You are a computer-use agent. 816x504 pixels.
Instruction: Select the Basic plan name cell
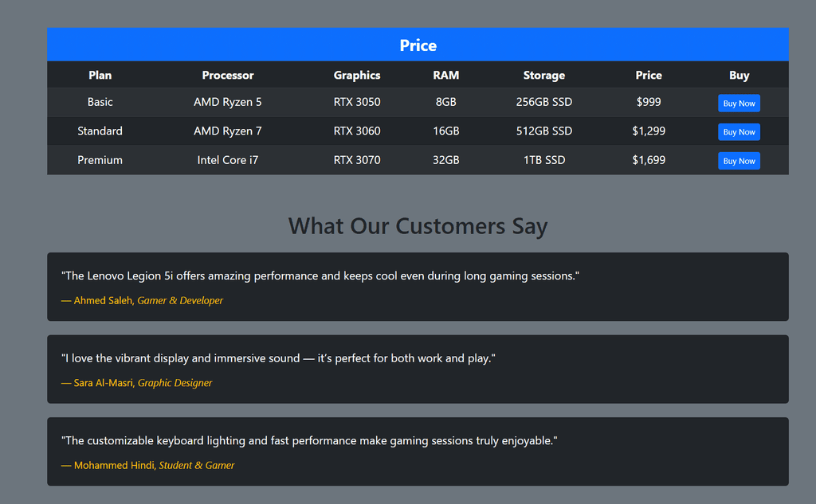(100, 102)
